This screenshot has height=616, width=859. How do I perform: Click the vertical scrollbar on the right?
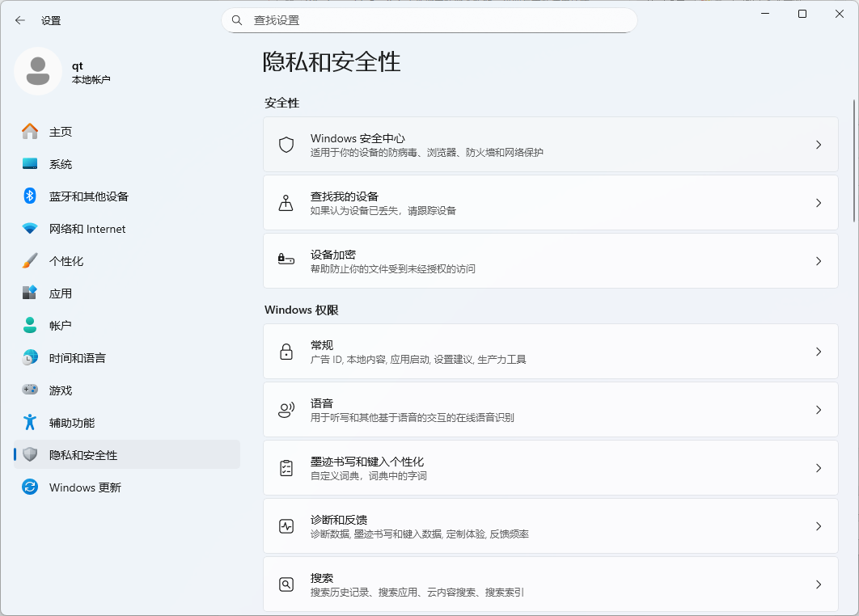pyautogui.click(x=854, y=162)
